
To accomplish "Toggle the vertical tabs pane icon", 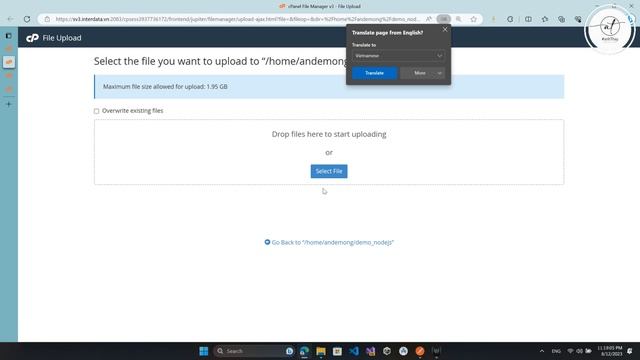I will [9, 36].
